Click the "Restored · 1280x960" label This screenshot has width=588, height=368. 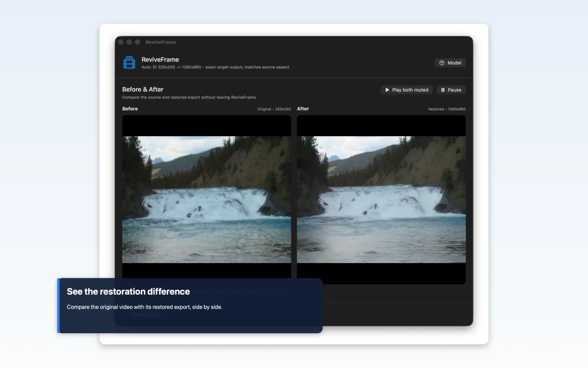tap(447, 109)
